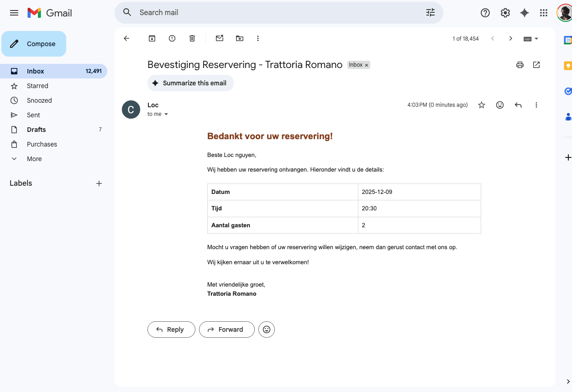Mark this email as unread
Viewport: 572px width, 392px height.
tap(219, 38)
